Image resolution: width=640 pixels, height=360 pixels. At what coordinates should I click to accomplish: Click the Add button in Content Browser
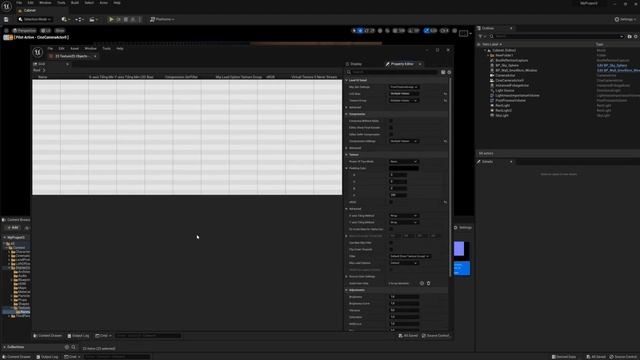coord(13,228)
